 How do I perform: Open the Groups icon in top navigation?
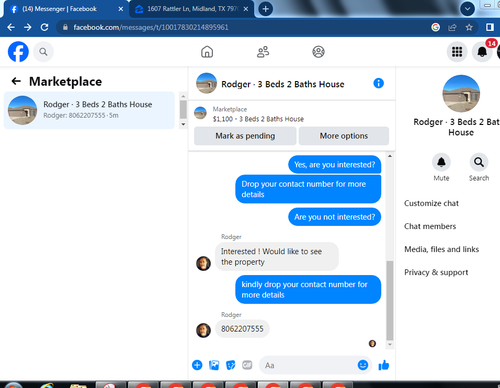(x=318, y=52)
